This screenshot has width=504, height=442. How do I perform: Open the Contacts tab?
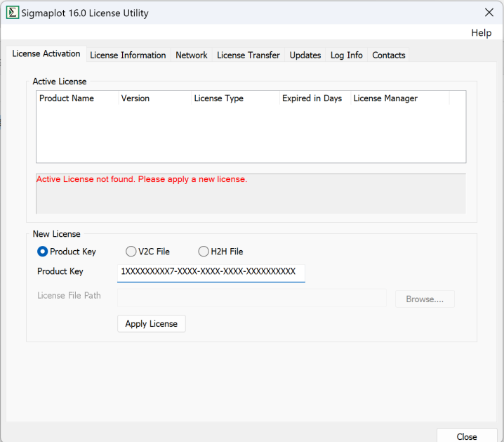(389, 56)
